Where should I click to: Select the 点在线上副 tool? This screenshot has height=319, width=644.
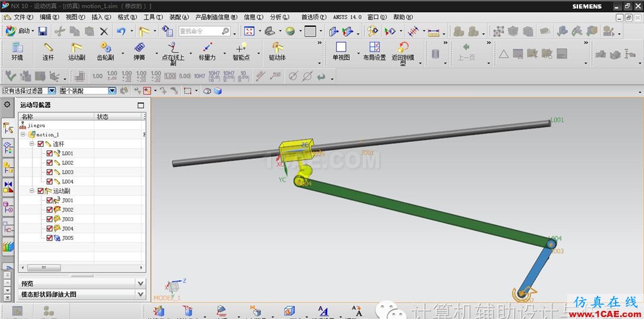[x=173, y=54]
